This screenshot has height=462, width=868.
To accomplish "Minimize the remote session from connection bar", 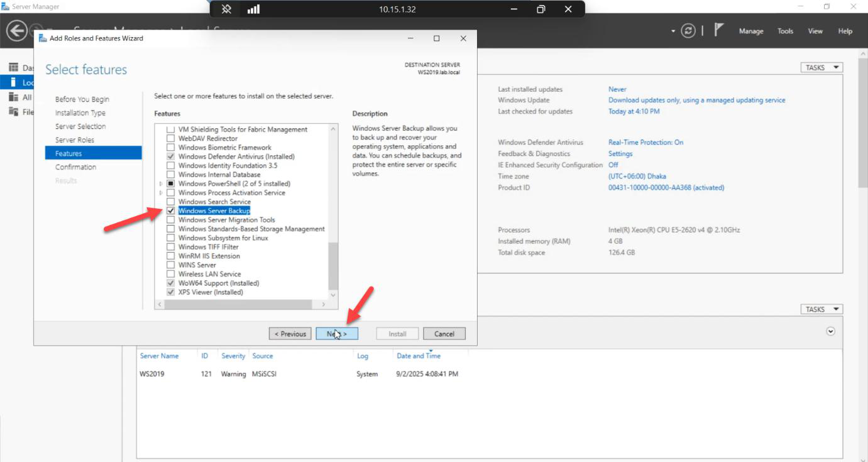I will click(x=514, y=9).
